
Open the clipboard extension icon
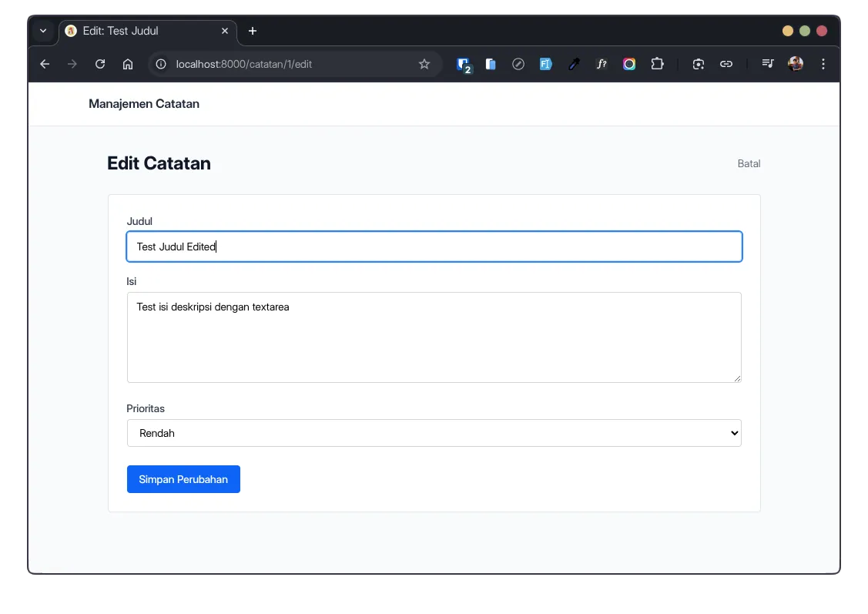491,64
